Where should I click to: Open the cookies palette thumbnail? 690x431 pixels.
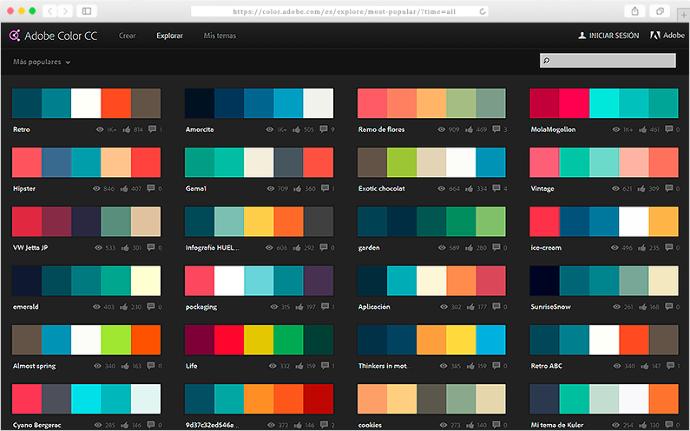(x=431, y=399)
